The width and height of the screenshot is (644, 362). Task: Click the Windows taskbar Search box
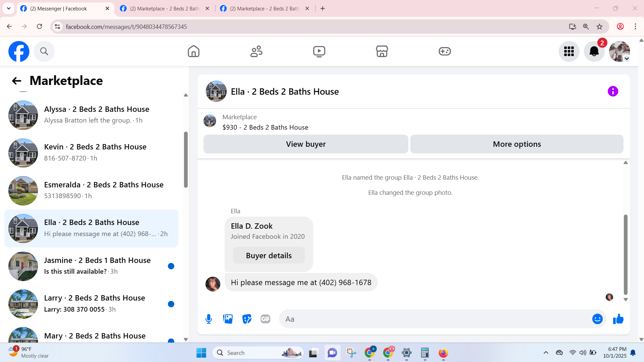[x=258, y=353]
